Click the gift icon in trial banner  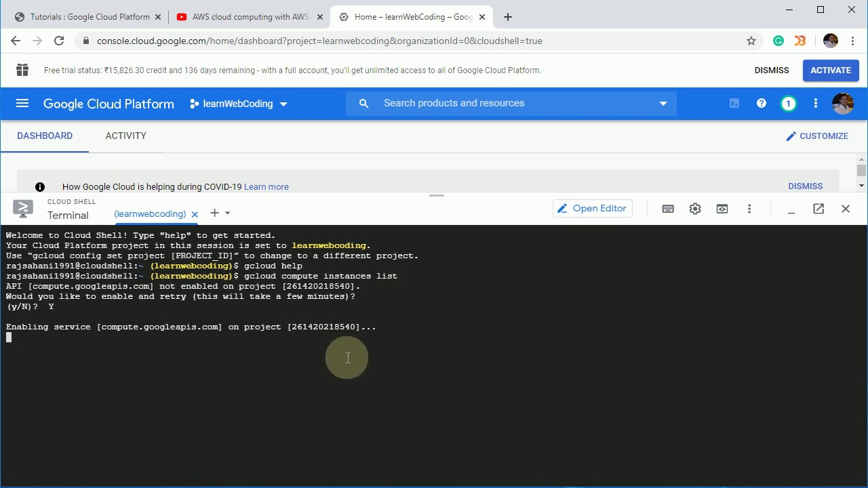[22, 70]
